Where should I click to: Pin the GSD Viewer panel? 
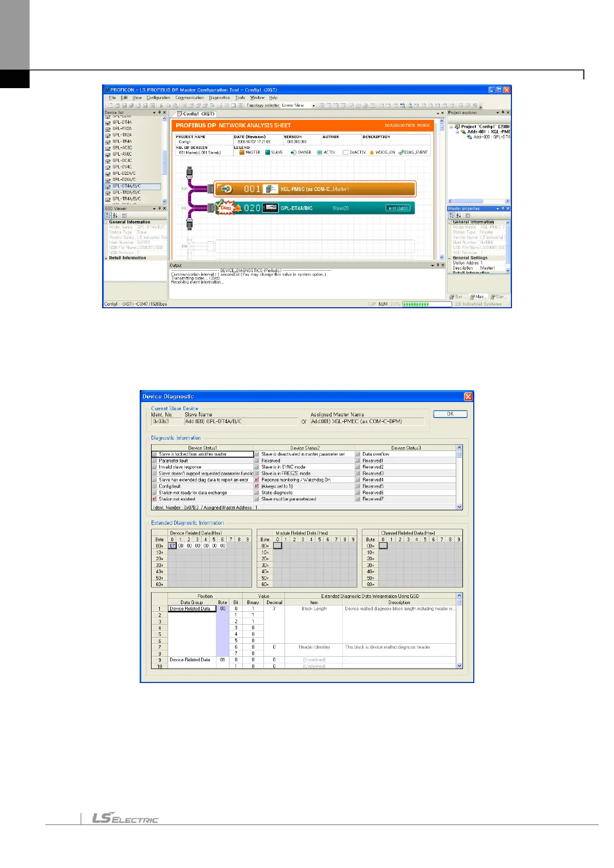(159, 209)
